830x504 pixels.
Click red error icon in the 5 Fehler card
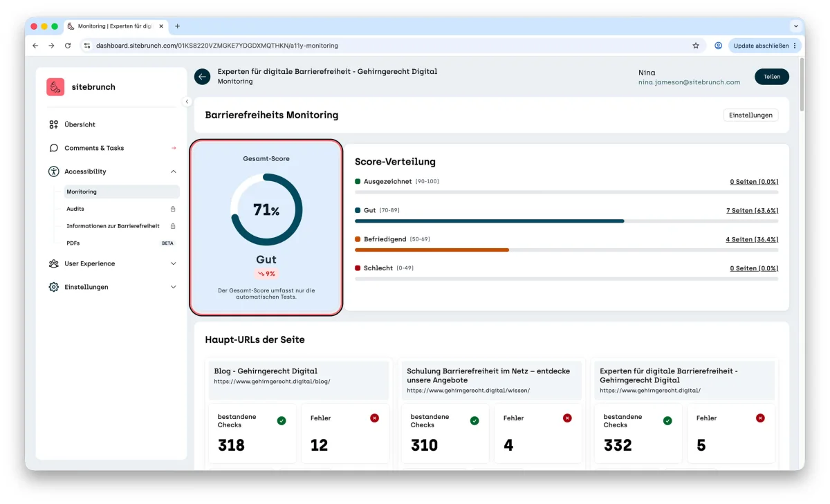pyautogui.click(x=760, y=418)
